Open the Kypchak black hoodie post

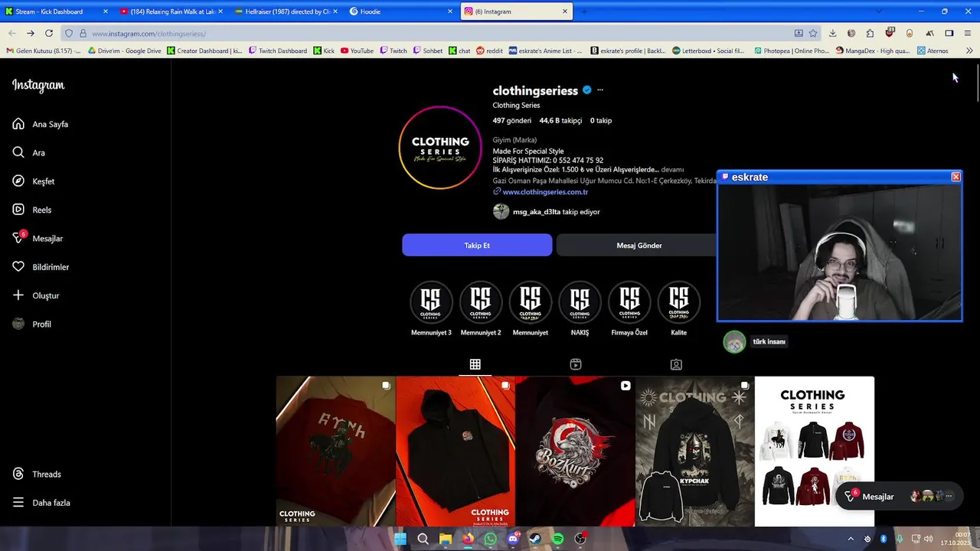tap(694, 452)
